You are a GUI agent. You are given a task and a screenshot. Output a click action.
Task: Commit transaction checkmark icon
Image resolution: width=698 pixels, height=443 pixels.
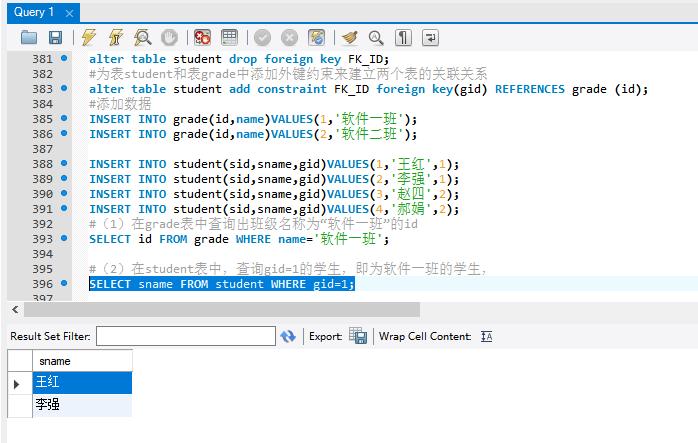pyautogui.click(x=262, y=38)
